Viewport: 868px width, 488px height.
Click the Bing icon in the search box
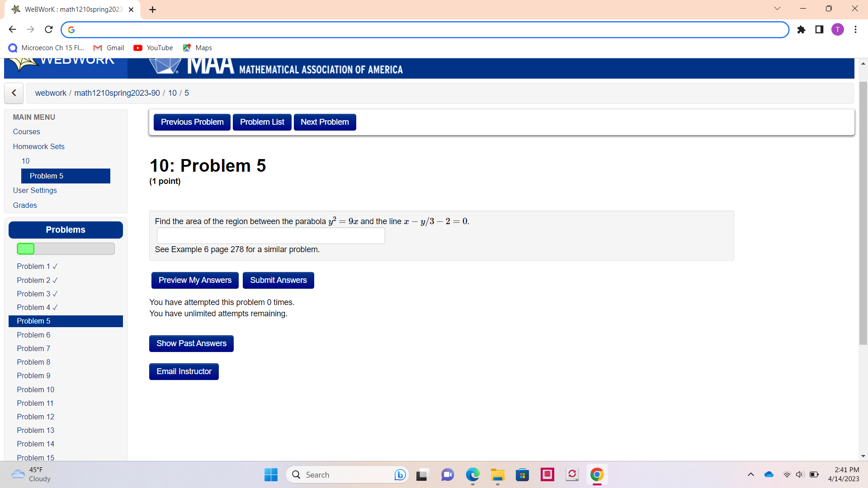click(400, 474)
